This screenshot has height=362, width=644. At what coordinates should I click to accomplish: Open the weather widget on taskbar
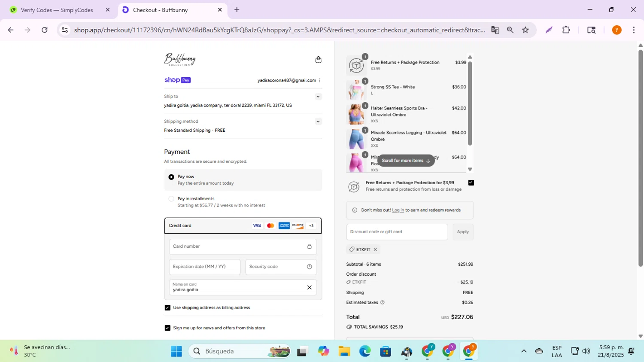(x=40, y=351)
